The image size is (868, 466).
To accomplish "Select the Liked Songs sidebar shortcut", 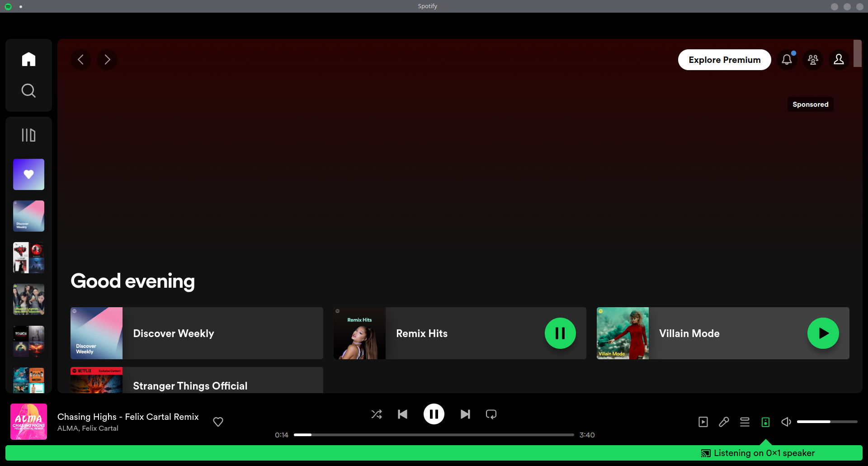I will pos(28,174).
